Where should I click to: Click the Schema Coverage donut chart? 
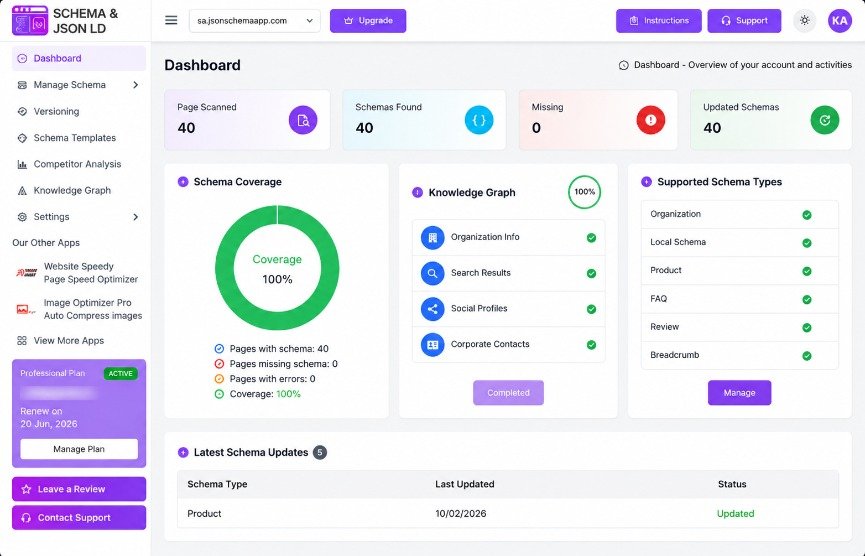click(x=277, y=268)
